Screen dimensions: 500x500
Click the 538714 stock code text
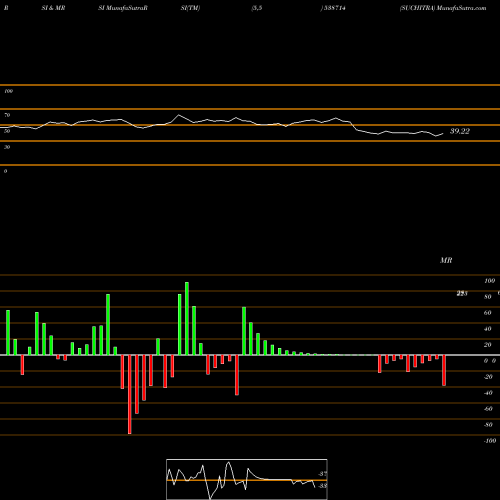334,8
